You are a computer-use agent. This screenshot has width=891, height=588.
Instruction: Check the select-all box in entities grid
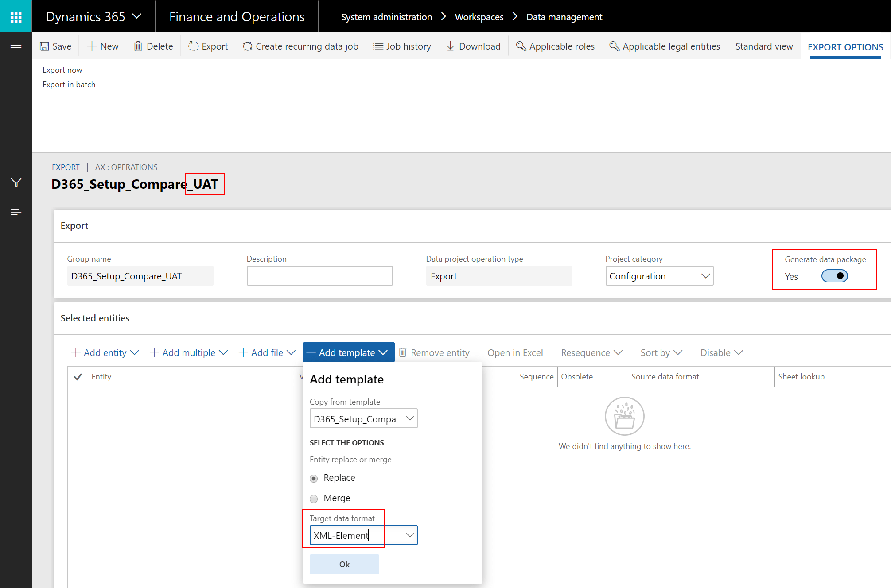pyautogui.click(x=78, y=376)
